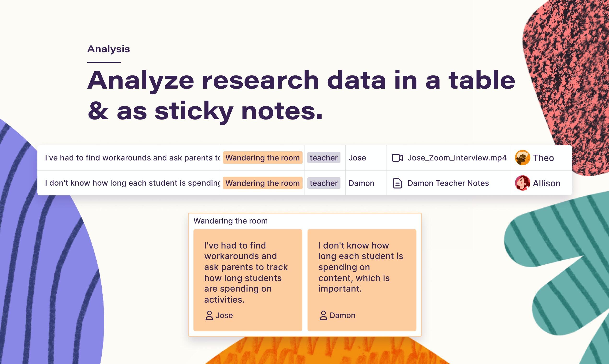Viewport: 609px width, 364px height.
Task: Click the Wandering the room tag in Jose's row
Action: point(263,158)
